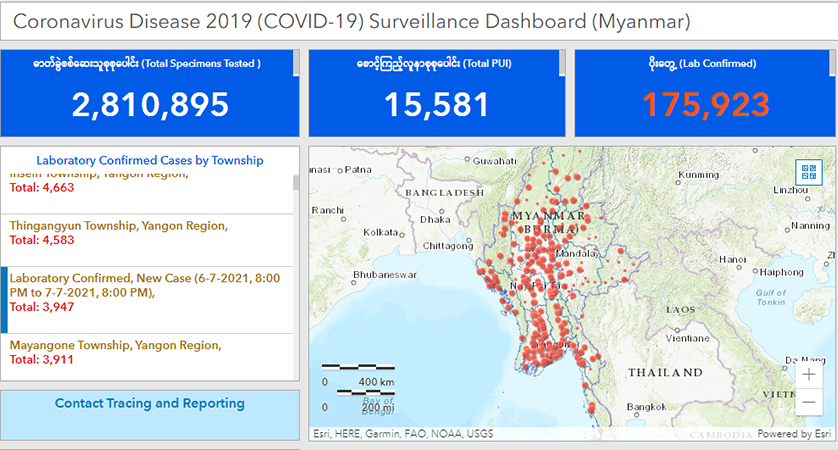Click the 400 km scale bar

pyautogui.click(x=358, y=367)
